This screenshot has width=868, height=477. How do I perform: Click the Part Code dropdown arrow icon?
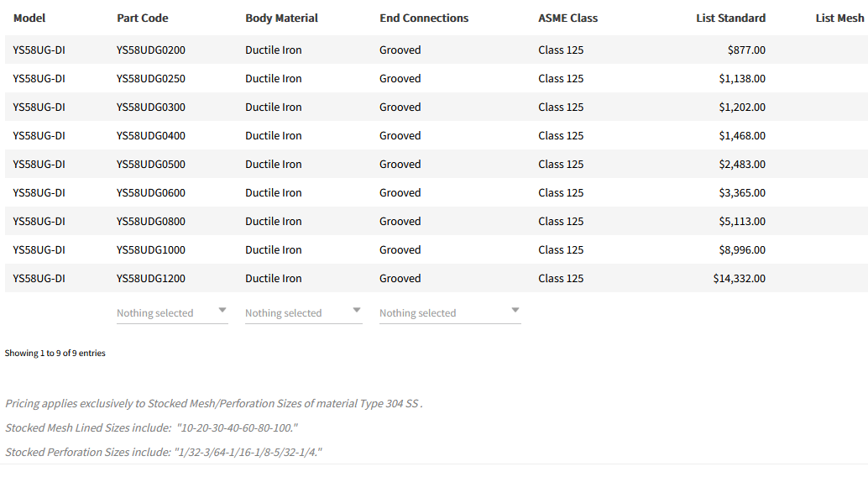[x=222, y=311]
